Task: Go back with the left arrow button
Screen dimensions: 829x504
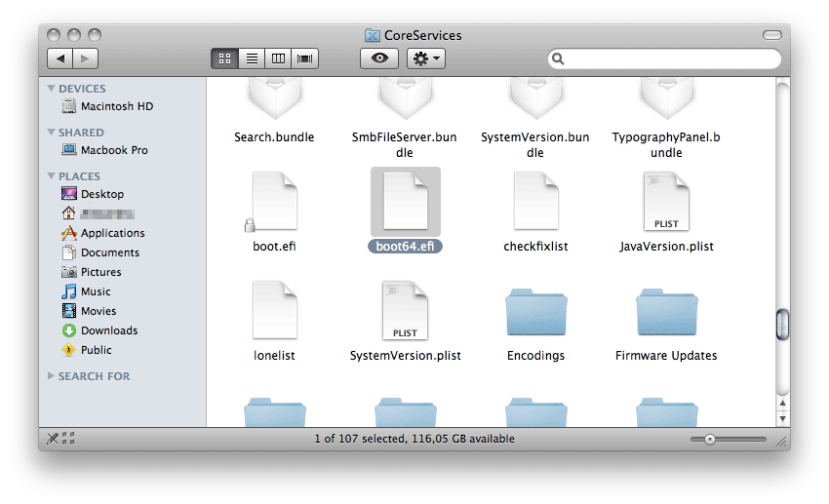Action: [x=60, y=58]
